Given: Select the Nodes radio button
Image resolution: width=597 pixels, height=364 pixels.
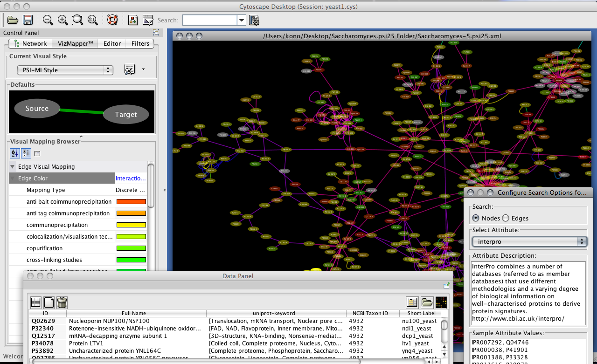Looking at the screenshot, I should tap(476, 218).
